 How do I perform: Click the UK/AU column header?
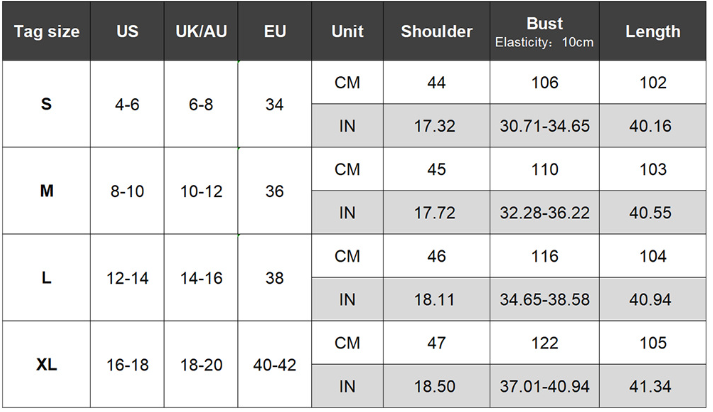[x=201, y=32]
